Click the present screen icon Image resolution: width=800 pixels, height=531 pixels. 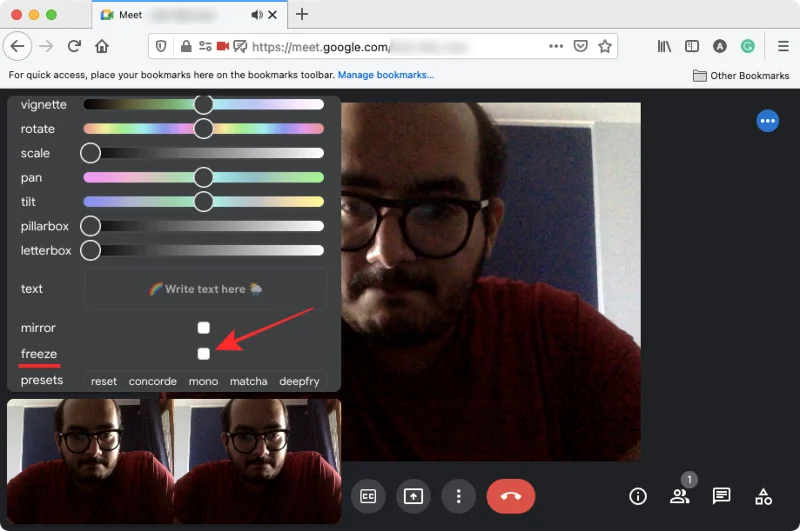[413, 496]
